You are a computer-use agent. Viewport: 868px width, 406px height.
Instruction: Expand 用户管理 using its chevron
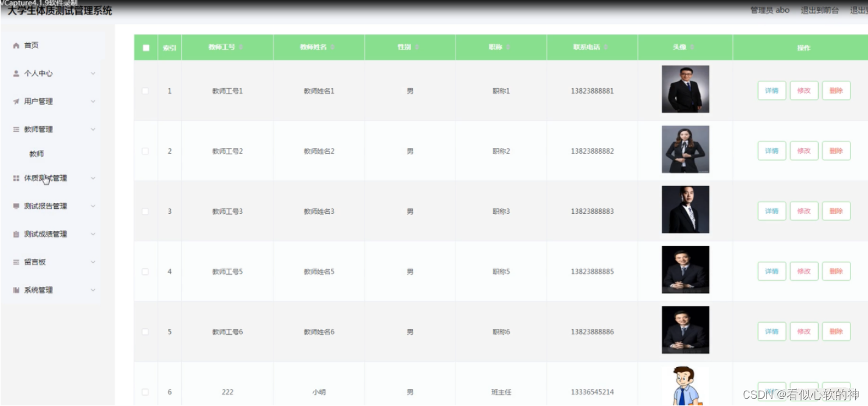(x=93, y=101)
